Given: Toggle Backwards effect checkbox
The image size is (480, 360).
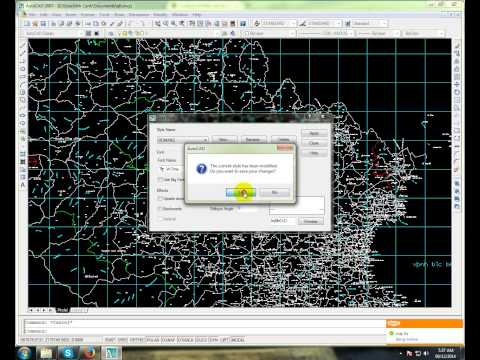Looking at the screenshot, I should [160, 209].
